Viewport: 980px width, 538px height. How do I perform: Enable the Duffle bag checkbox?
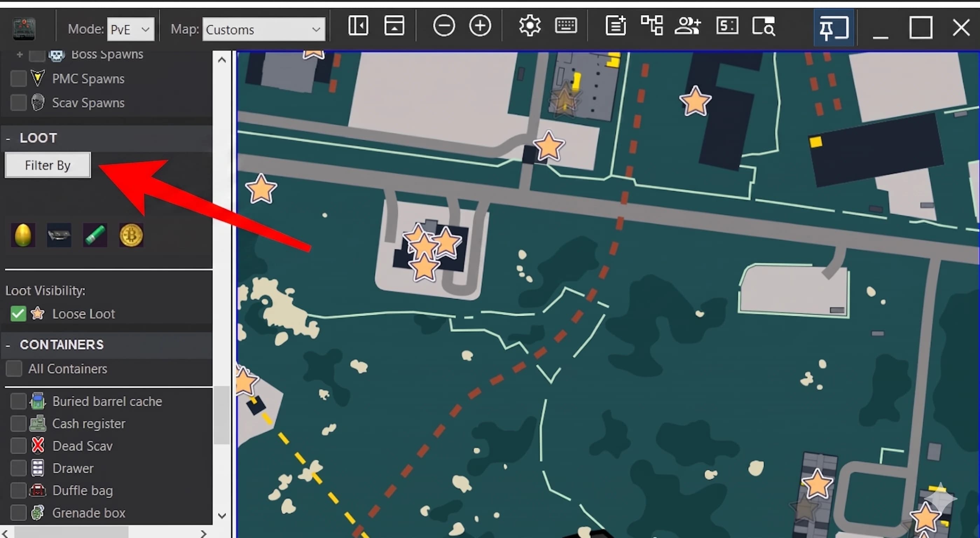click(18, 491)
